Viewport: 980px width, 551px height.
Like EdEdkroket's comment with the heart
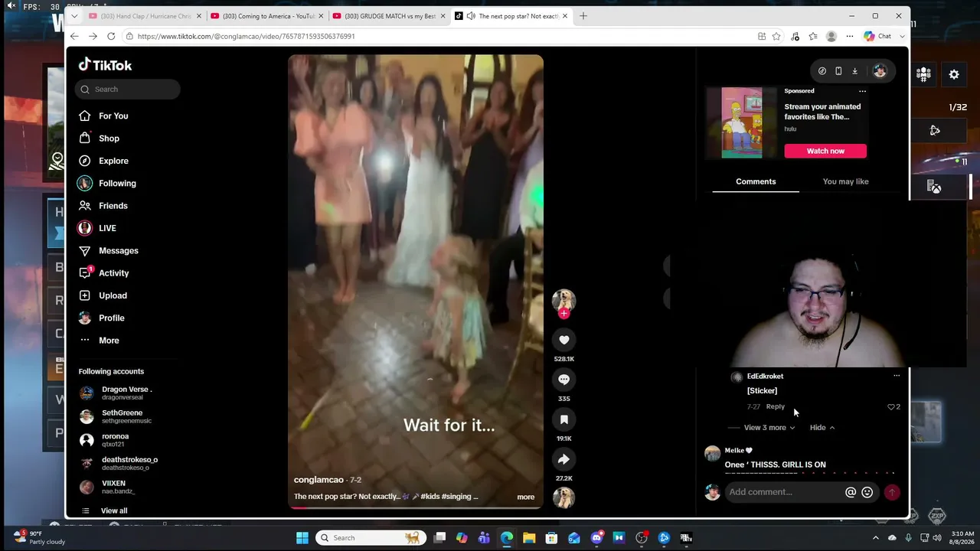tap(891, 406)
